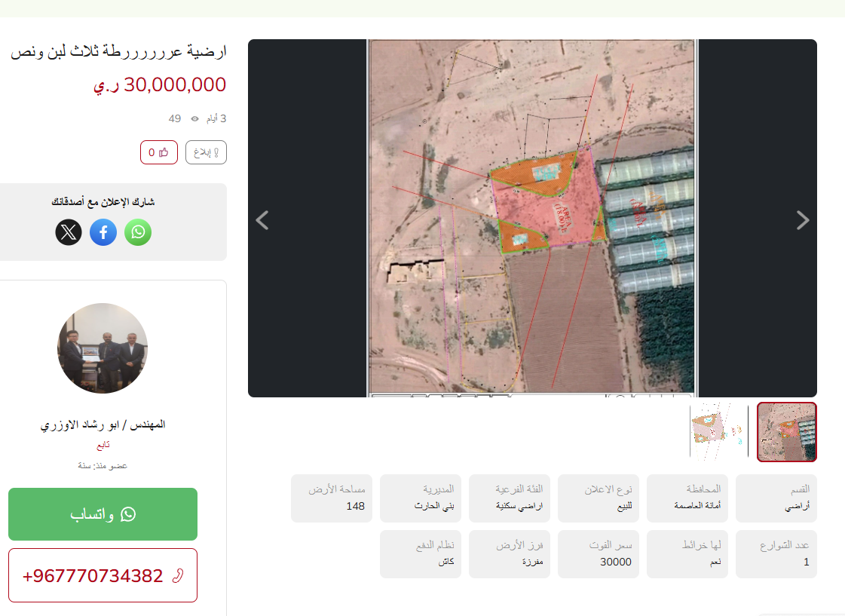Select the satellite map thumbnail

pos(787,432)
